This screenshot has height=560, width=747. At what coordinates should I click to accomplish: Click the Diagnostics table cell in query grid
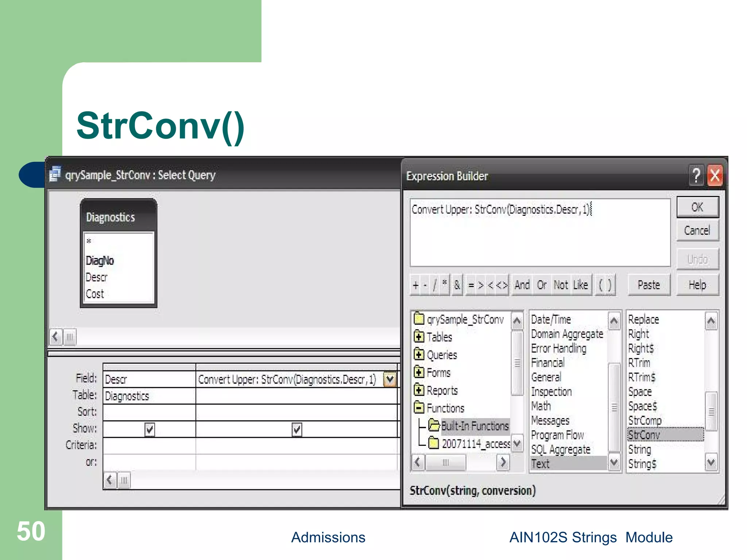click(149, 396)
